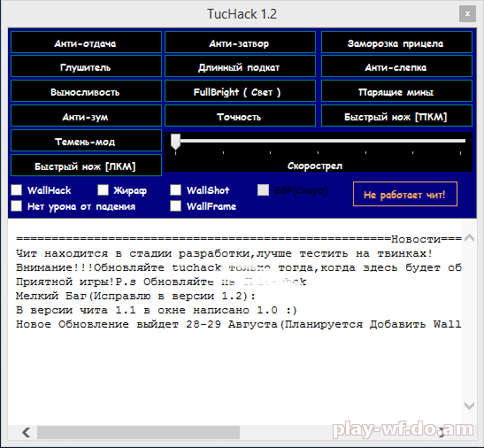Turn on Темень-мод button

(86, 141)
